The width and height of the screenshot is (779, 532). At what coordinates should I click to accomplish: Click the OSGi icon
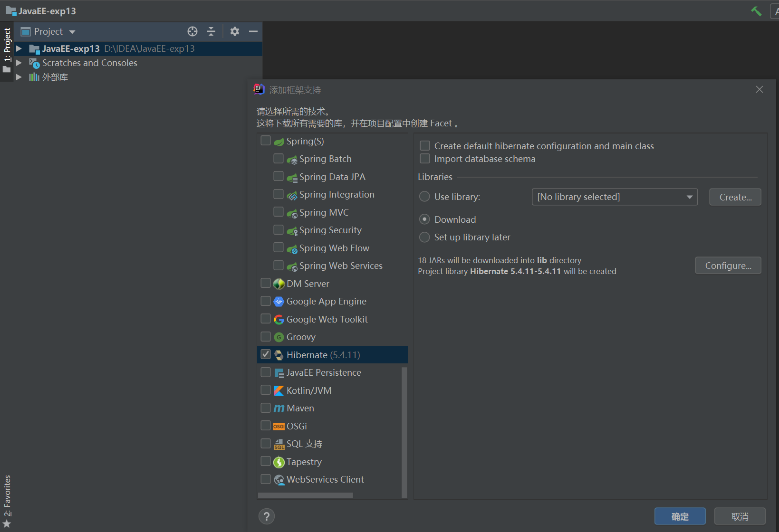279,427
